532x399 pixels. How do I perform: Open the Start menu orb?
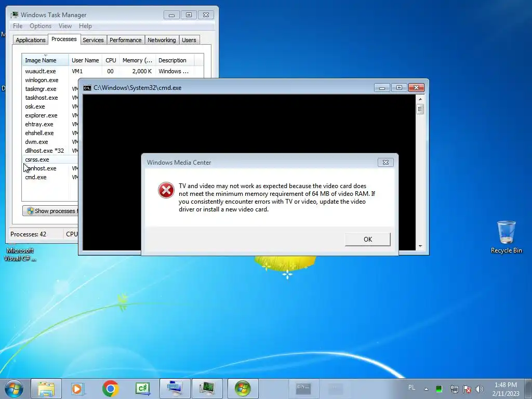pyautogui.click(x=14, y=389)
